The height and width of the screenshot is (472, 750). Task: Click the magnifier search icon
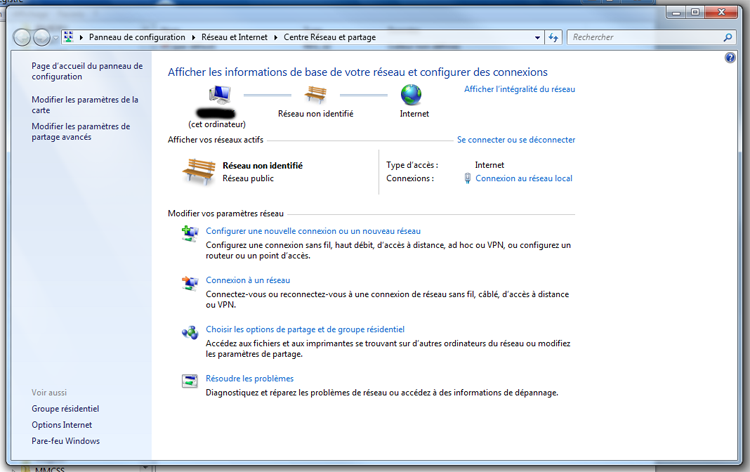(728, 37)
